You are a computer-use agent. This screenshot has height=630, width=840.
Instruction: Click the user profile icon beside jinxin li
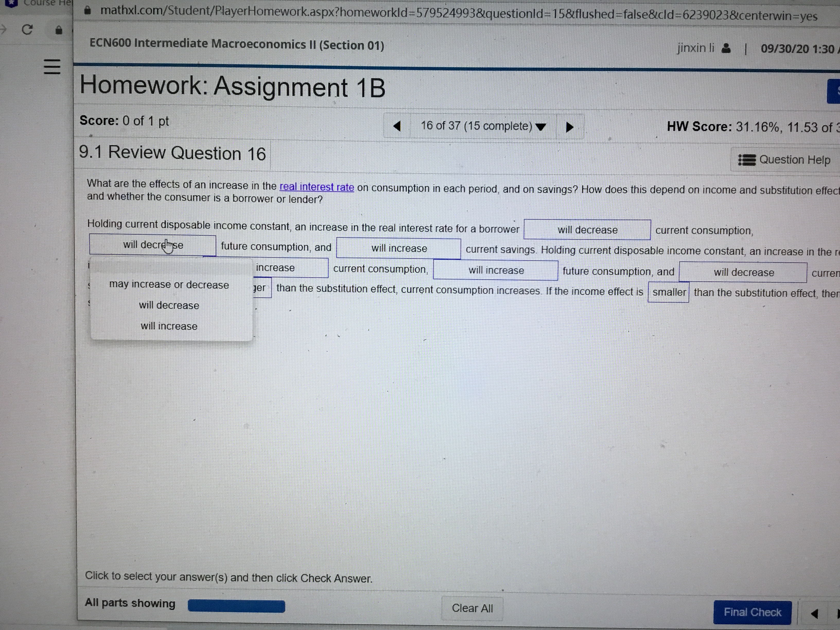(726, 48)
